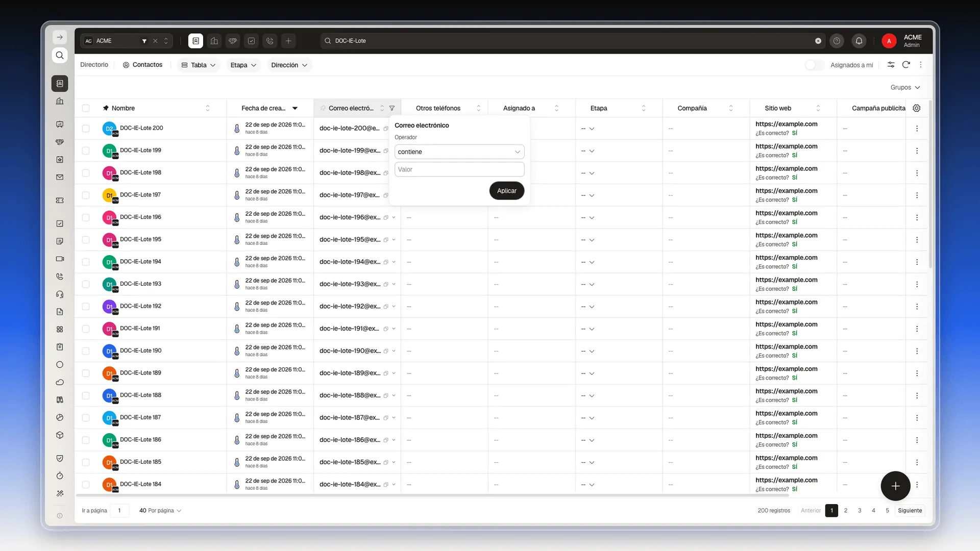Click the floating add plus button
The height and width of the screenshot is (551, 980).
pyautogui.click(x=895, y=486)
